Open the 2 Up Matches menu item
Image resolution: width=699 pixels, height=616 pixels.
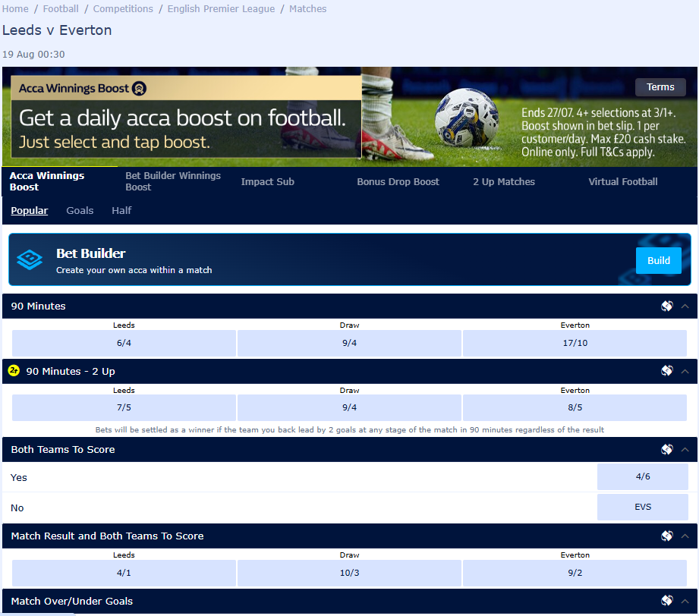[x=503, y=182]
